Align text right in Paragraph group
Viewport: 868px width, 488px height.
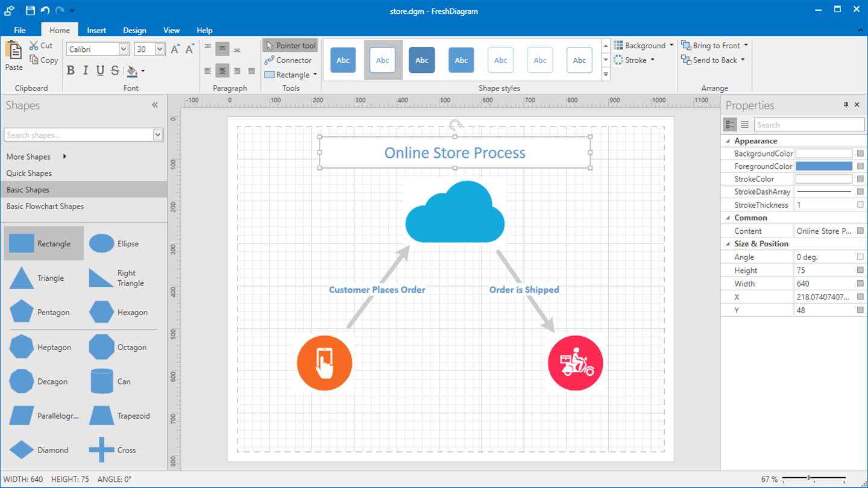237,71
